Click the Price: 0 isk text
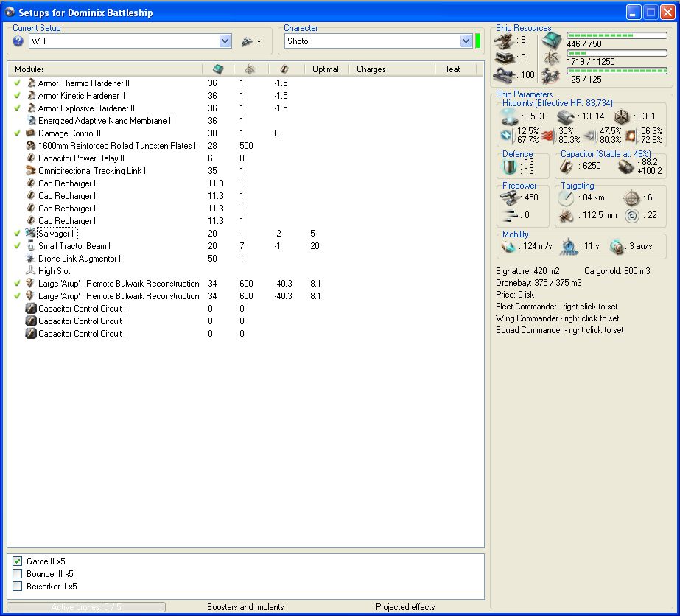This screenshot has width=680, height=616. (515, 295)
